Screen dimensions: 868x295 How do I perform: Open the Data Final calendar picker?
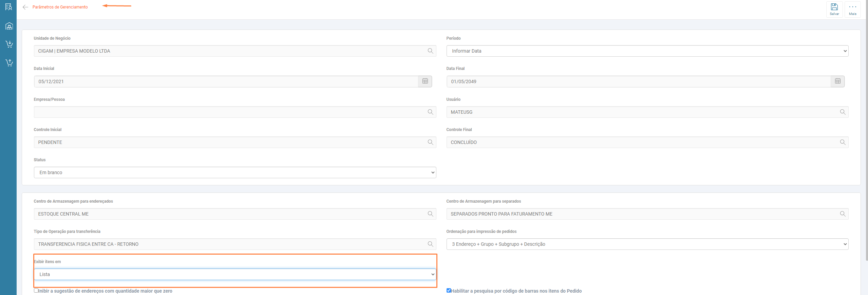837,81
